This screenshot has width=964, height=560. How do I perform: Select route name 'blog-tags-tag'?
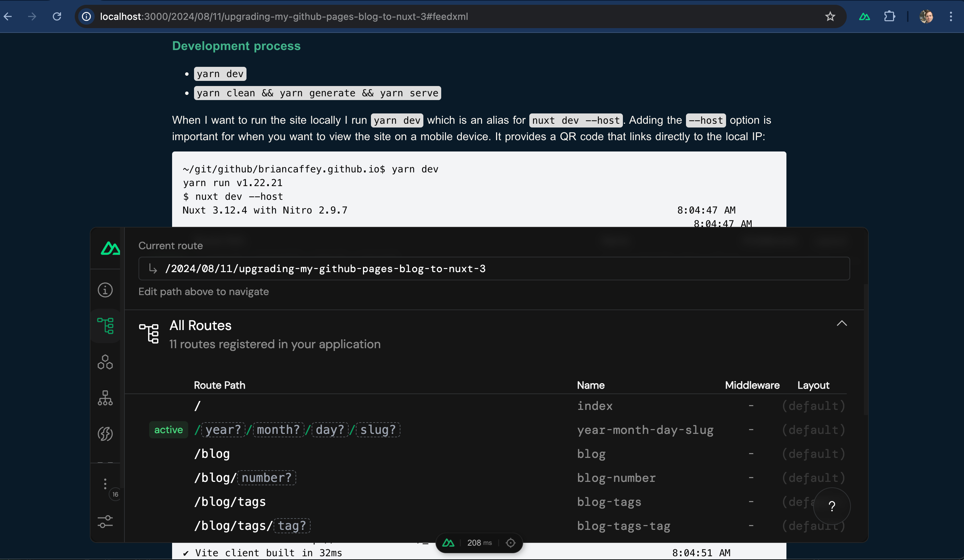pyautogui.click(x=624, y=526)
